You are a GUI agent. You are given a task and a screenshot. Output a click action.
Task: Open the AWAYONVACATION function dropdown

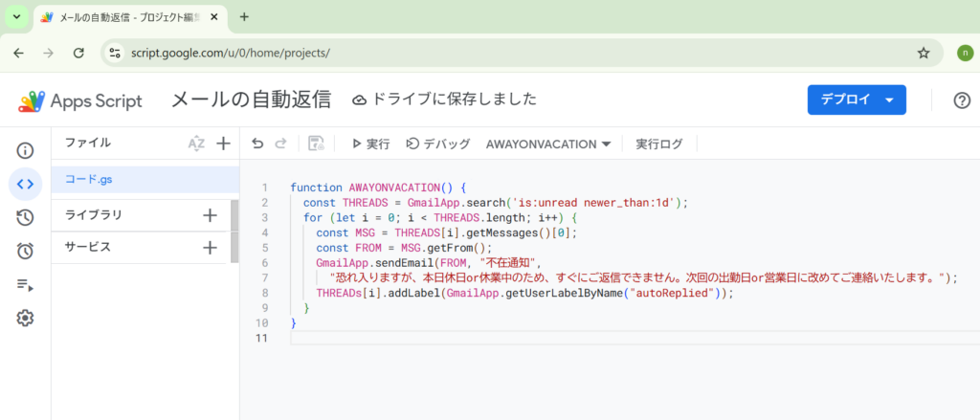pyautogui.click(x=548, y=144)
